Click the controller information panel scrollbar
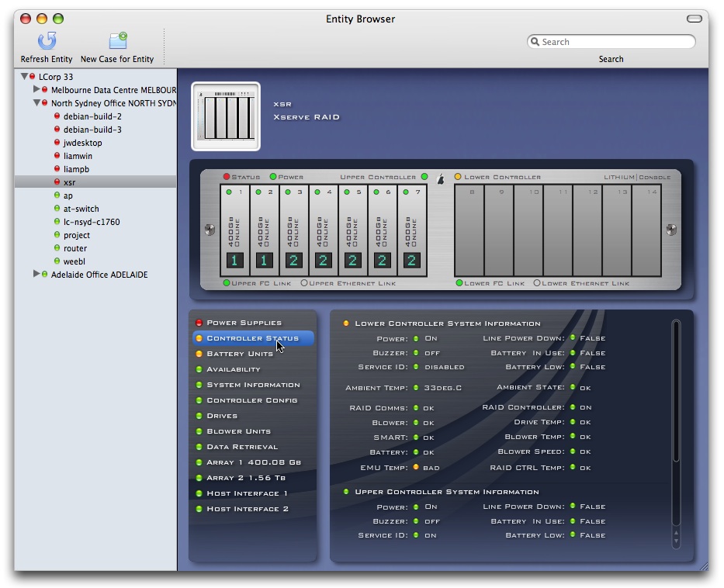This screenshot has height=588, width=724. pos(676,434)
